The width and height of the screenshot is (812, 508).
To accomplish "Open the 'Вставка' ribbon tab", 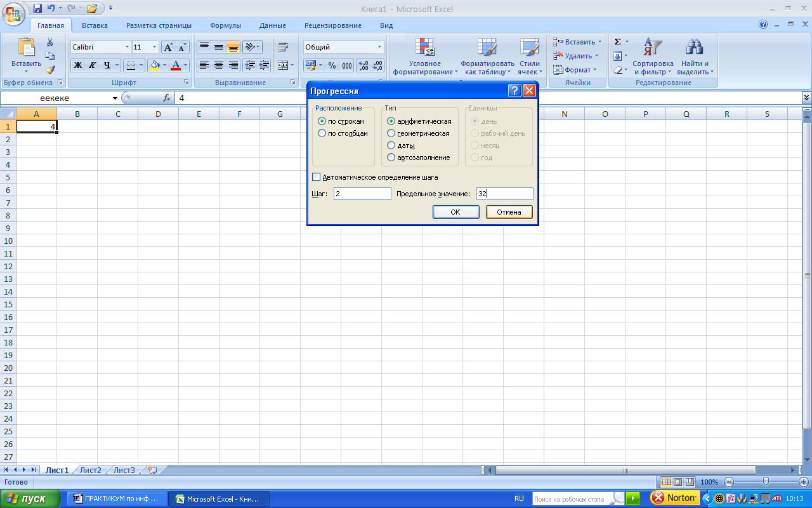I will [x=95, y=25].
